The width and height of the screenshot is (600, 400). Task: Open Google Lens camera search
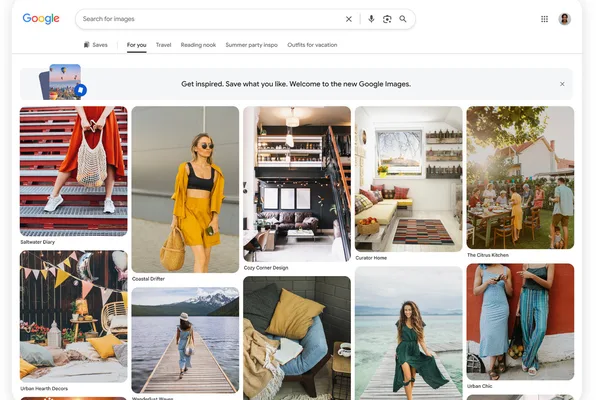(x=387, y=19)
